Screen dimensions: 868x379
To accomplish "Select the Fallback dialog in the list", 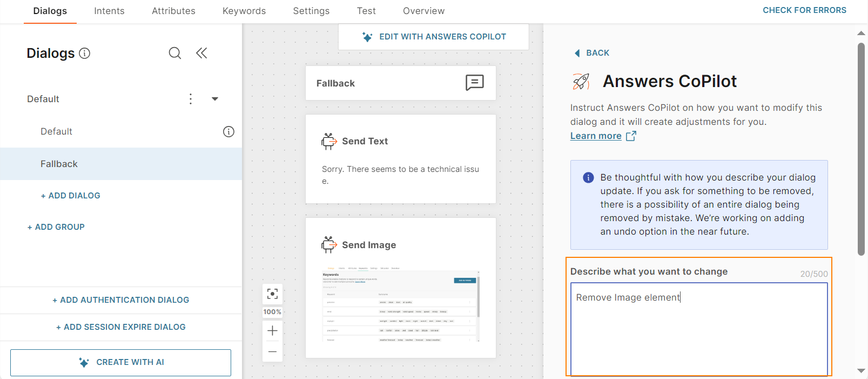I will (121, 164).
